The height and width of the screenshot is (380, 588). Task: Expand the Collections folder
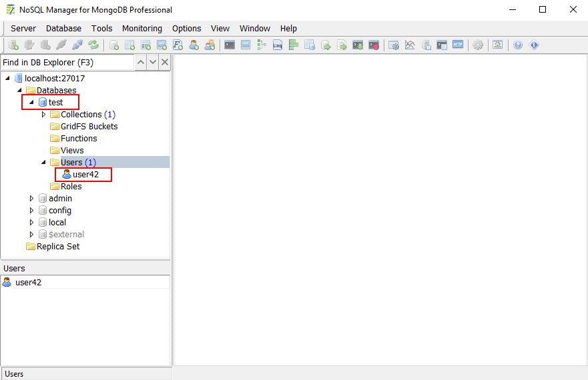(x=43, y=115)
